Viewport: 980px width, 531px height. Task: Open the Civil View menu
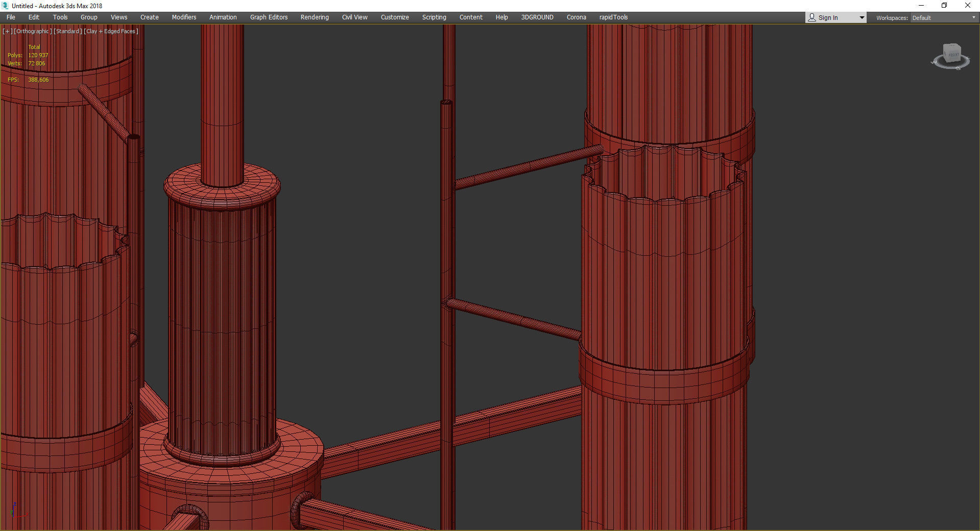point(355,17)
